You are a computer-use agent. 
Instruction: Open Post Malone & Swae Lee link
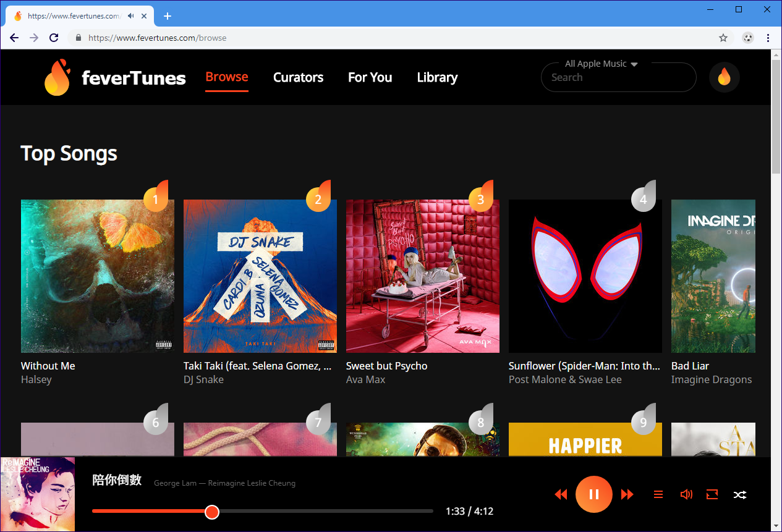565,379
